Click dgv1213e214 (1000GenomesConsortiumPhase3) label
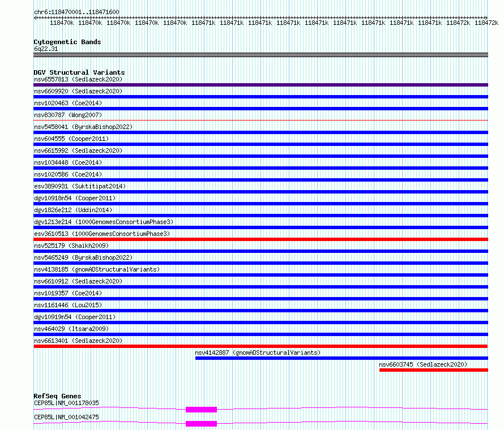The height and width of the screenshot is (430, 504). (104, 222)
